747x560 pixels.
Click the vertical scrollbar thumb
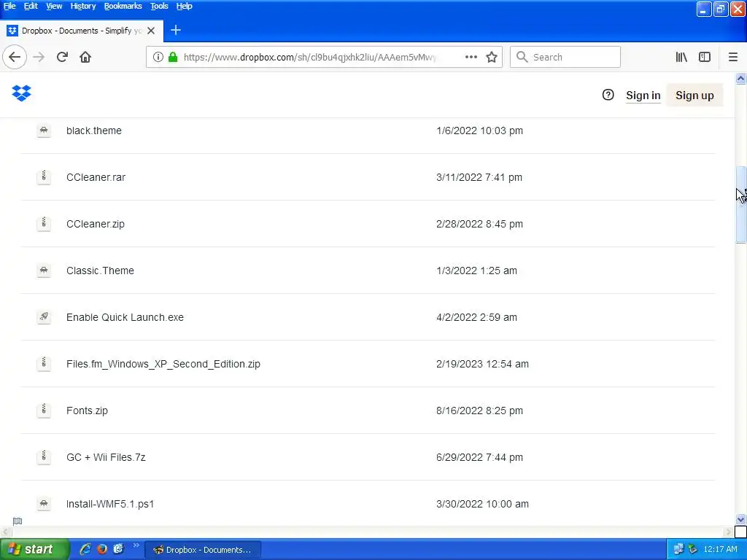click(x=741, y=205)
